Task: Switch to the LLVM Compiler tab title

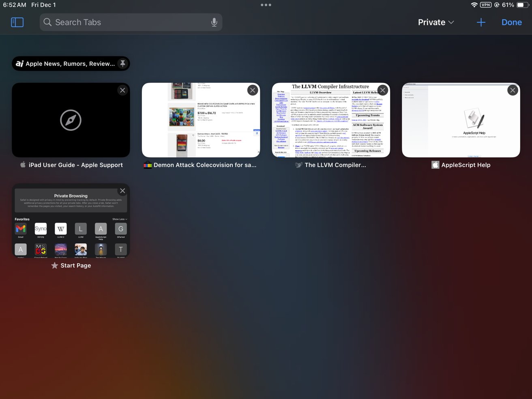Action: (x=335, y=165)
